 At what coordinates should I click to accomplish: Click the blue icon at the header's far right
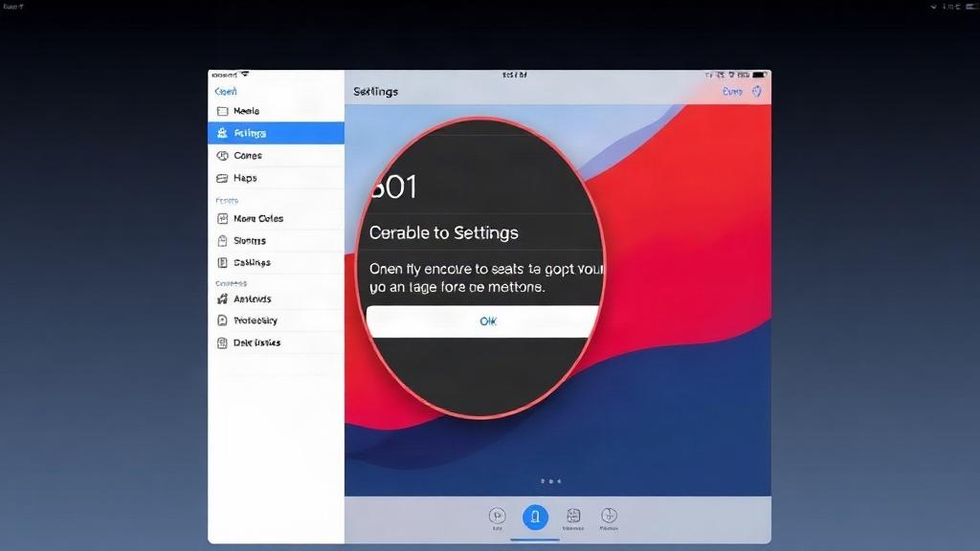tap(757, 91)
